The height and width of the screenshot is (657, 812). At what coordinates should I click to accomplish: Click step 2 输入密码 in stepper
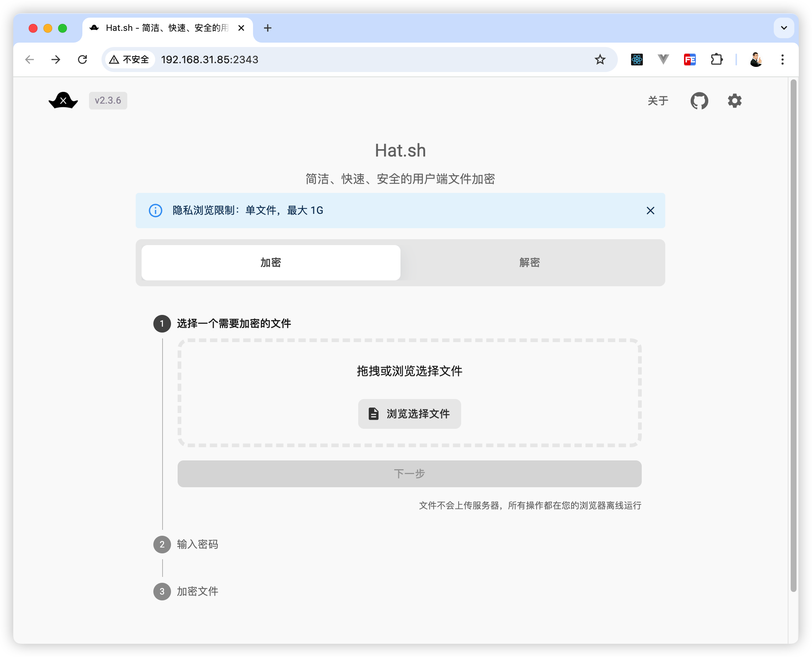[x=197, y=544]
